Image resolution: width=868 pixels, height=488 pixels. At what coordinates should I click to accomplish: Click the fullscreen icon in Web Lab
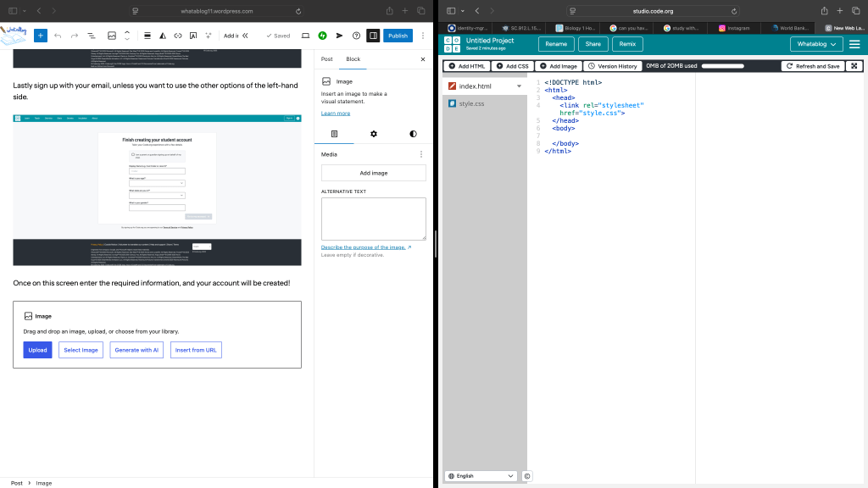854,66
